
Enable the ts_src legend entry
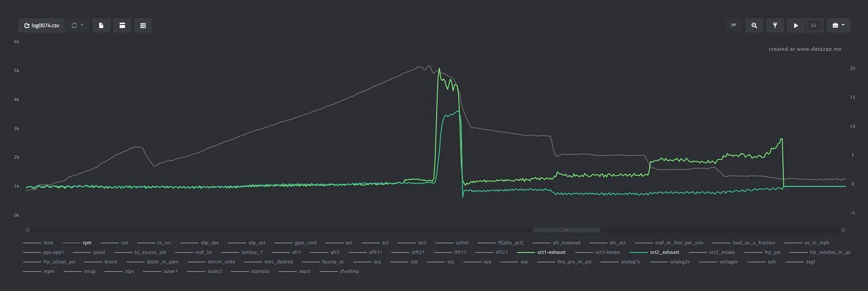pyautogui.click(x=154, y=243)
